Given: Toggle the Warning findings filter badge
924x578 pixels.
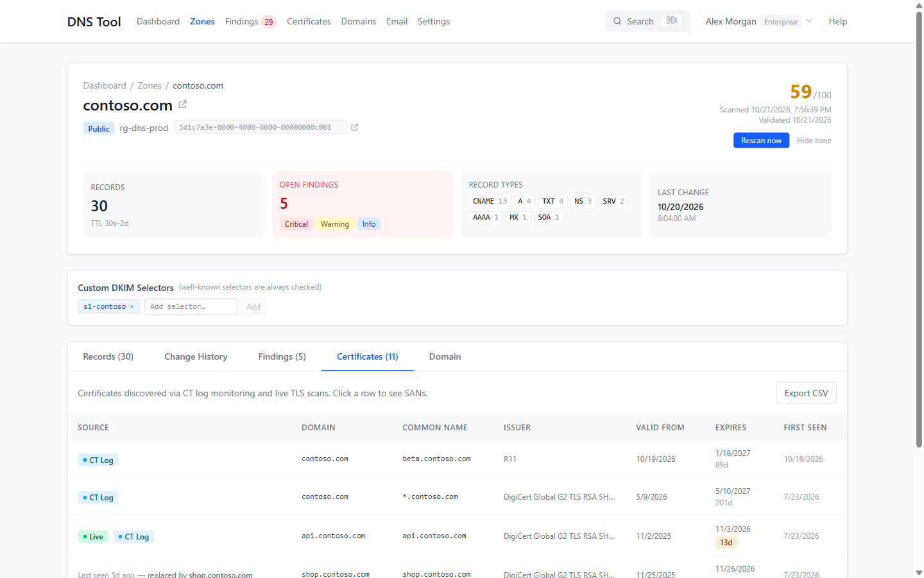Looking at the screenshot, I should pyautogui.click(x=335, y=224).
